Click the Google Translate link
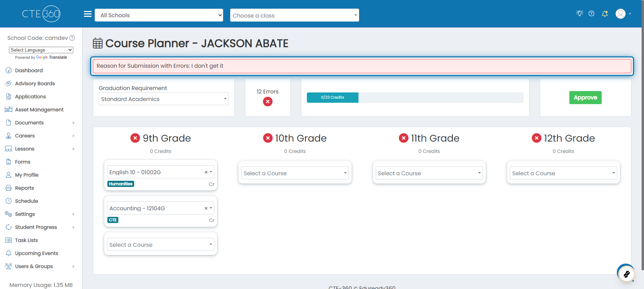Viewport: 644px width, 289px height. (52, 57)
